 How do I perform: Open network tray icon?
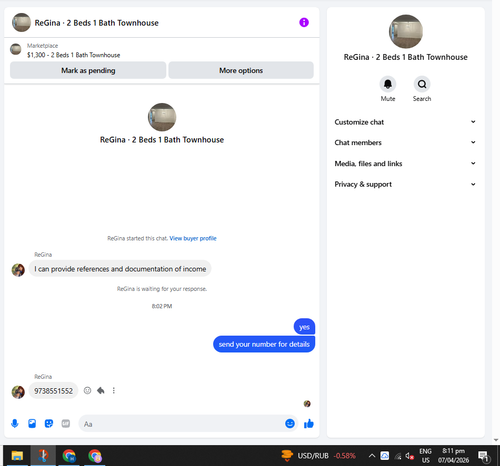point(398,456)
